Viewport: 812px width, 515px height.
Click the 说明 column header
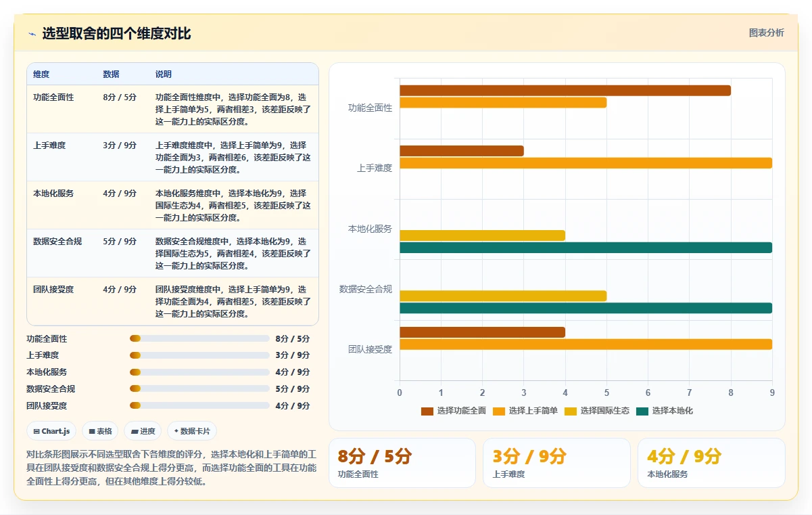point(164,74)
